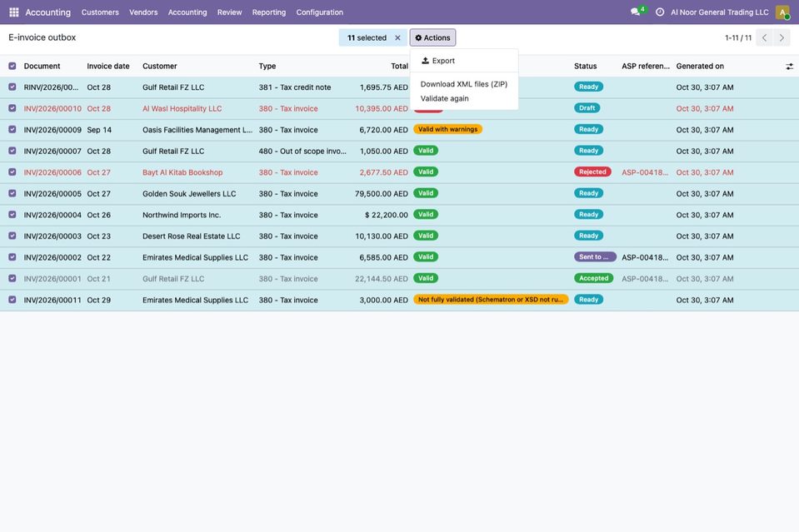799x532 pixels.
Task: Sort by the Invoice date column header
Action: (x=108, y=66)
